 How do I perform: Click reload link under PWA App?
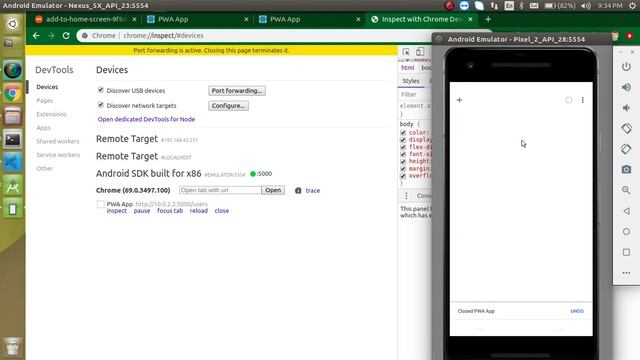[199, 211]
